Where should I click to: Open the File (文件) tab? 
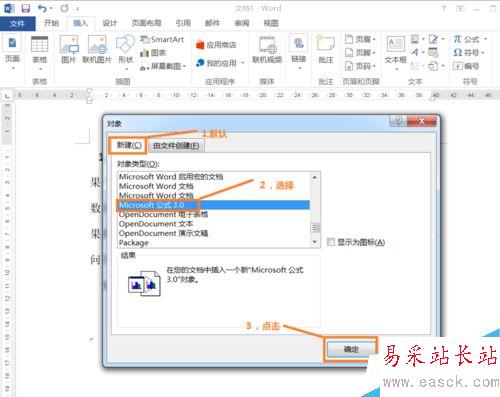click(17, 23)
